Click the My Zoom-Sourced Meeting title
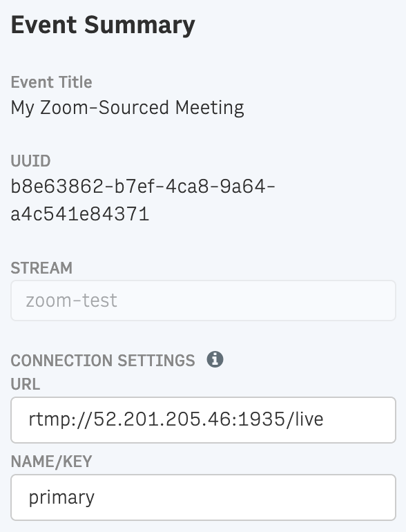This screenshot has height=532, width=406. click(x=127, y=108)
